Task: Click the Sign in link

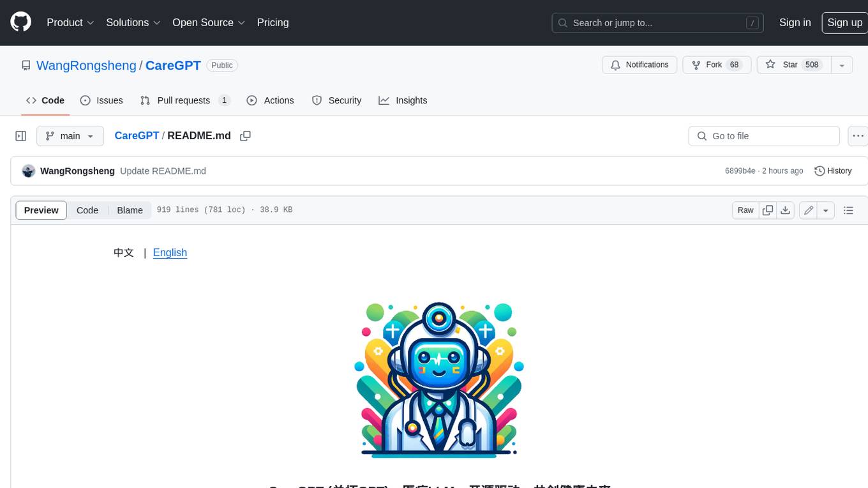Action: pos(795,22)
